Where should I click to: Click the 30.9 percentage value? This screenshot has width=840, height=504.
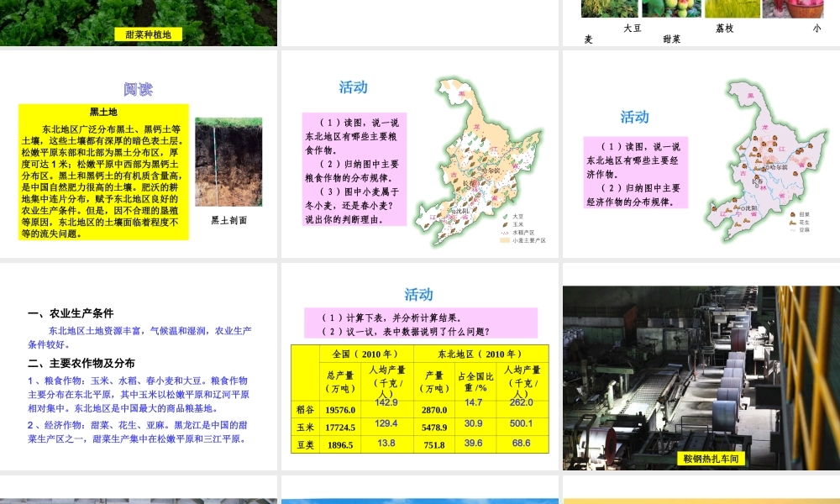point(474,423)
